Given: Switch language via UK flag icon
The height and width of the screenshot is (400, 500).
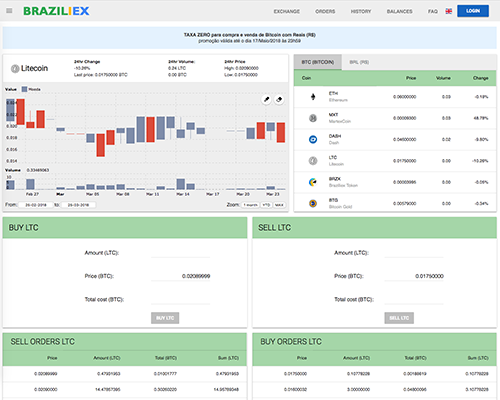Looking at the screenshot, I should [x=449, y=11].
